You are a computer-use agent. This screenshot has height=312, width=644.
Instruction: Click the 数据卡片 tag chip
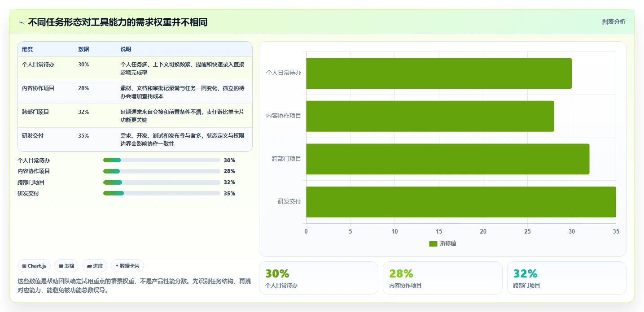click(127, 266)
